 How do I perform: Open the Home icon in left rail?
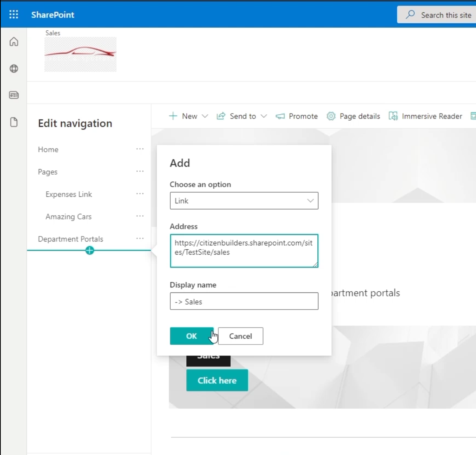pyautogui.click(x=14, y=42)
